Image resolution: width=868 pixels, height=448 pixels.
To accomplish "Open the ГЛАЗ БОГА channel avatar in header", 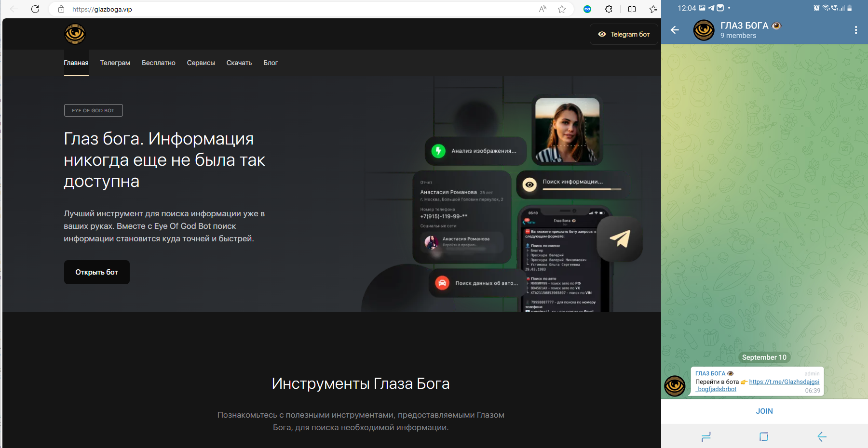I will (x=704, y=30).
